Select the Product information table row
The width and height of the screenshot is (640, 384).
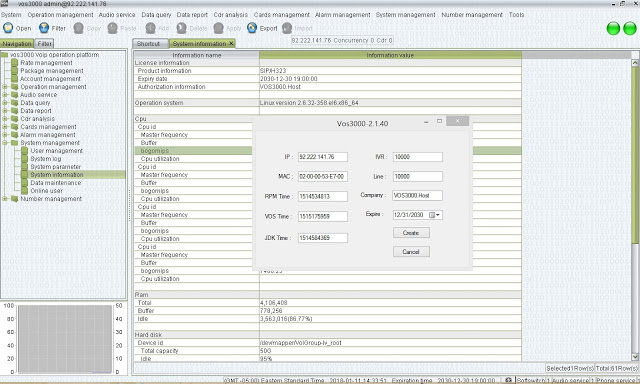(328, 71)
